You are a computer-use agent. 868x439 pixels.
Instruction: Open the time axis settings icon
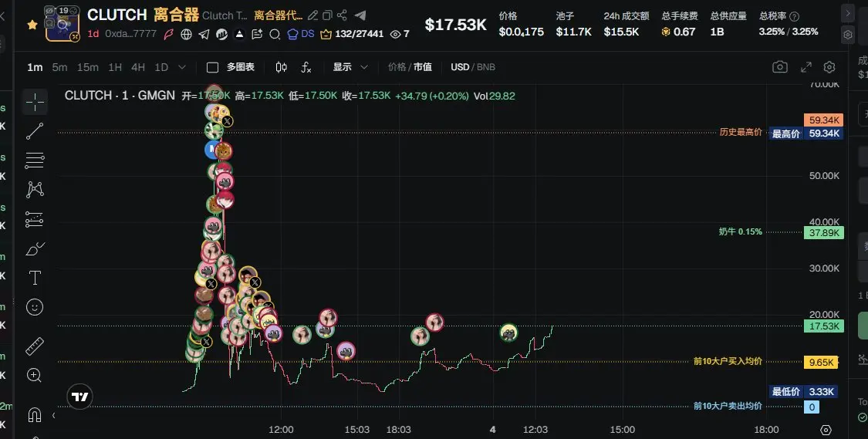826,431
